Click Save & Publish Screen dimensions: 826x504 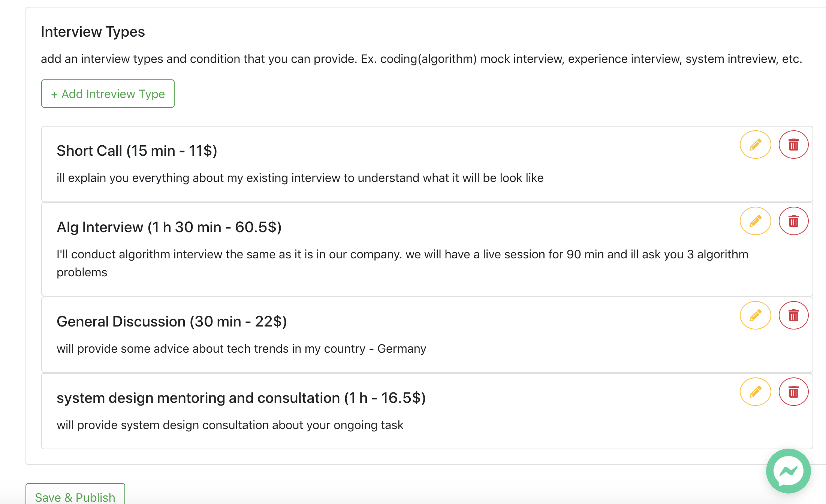(75, 497)
